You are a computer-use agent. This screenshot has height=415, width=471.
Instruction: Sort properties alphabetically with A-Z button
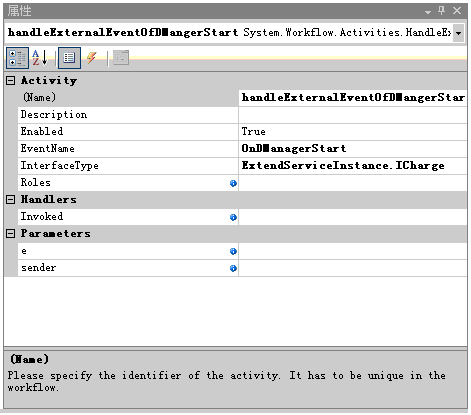[40, 58]
